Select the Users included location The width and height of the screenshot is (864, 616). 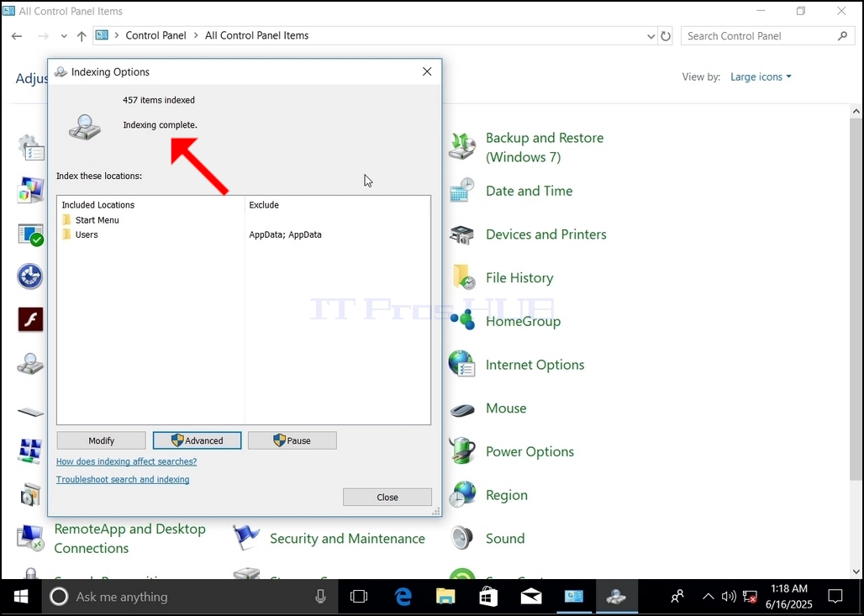pos(80,234)
